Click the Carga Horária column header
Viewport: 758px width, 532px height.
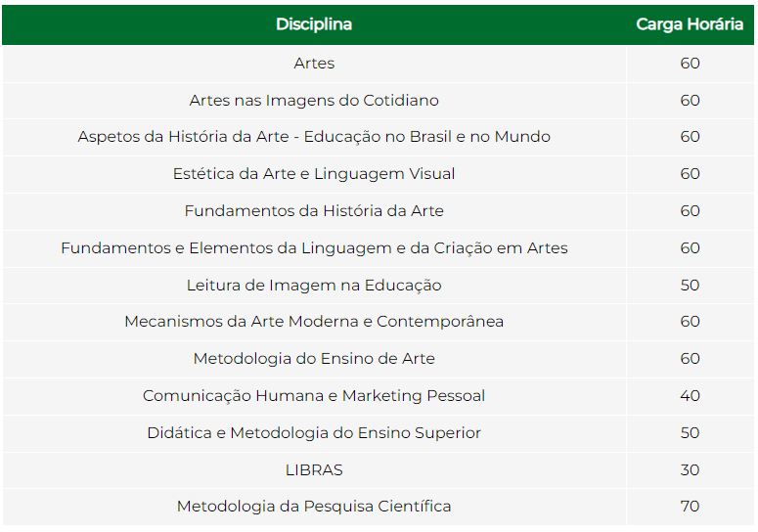point(690,24)
